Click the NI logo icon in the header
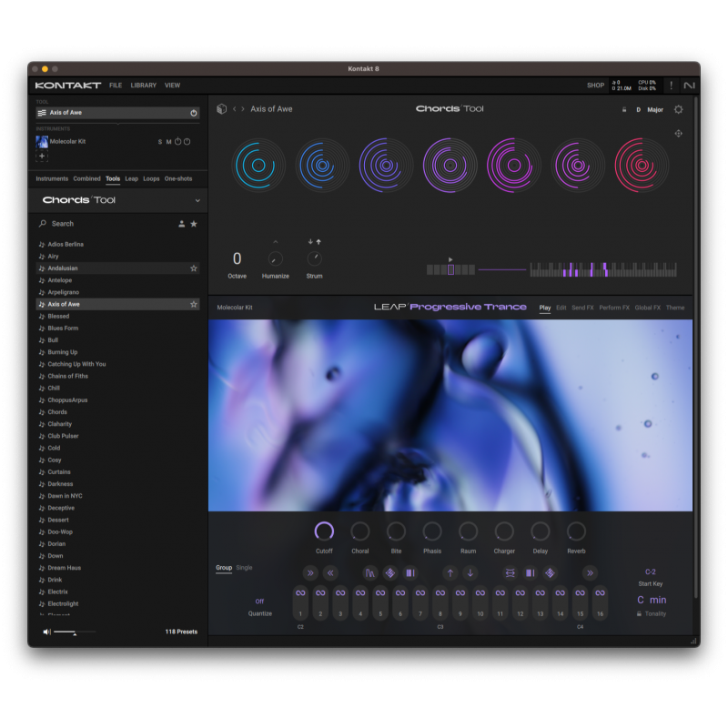728x728 pixels. 689,86
